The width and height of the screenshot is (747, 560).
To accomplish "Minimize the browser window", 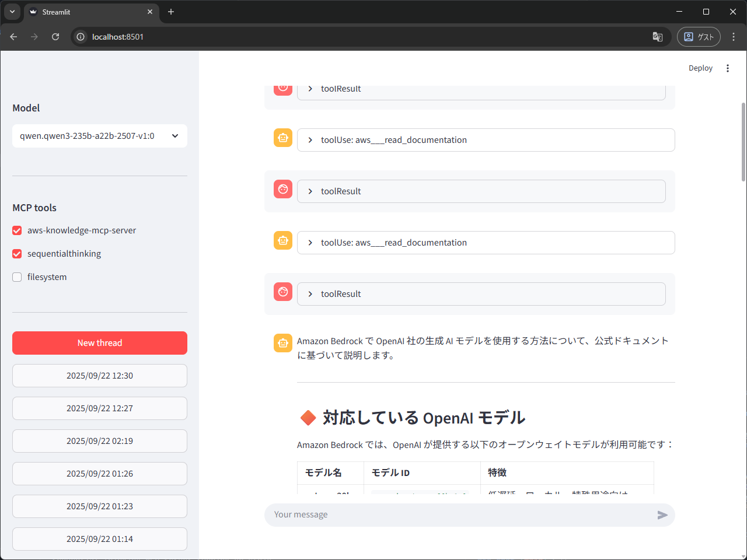I will pyautogui.click(x=679, y=12).
